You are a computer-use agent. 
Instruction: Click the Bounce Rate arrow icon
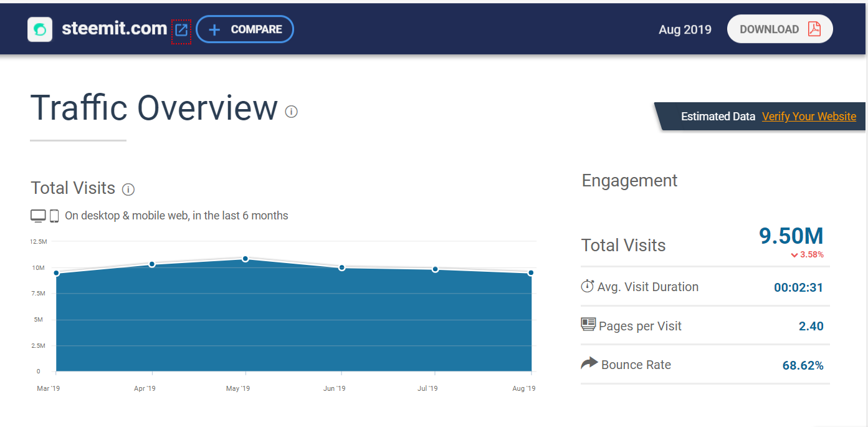coord(589,363)
